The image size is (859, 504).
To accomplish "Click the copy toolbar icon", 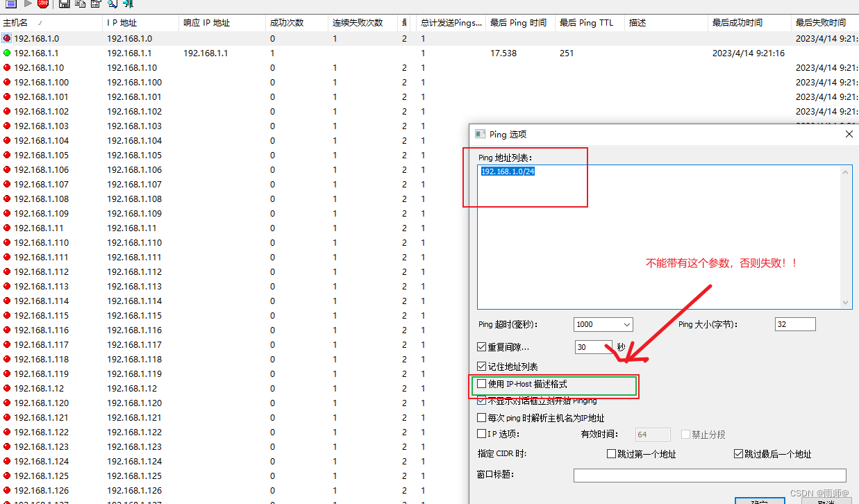I will coord(79,4).
